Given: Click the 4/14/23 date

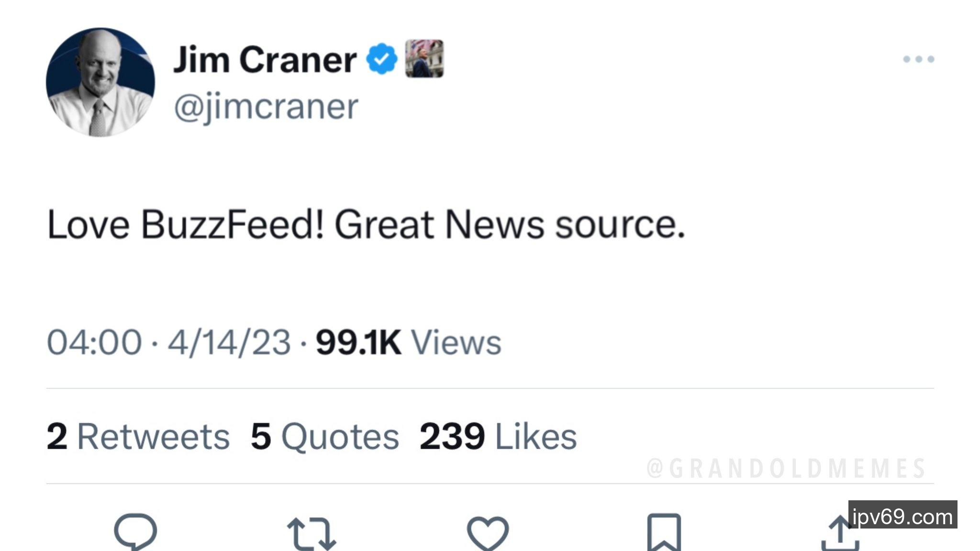Looking at the screenshot, I should [x=229, y=342].
